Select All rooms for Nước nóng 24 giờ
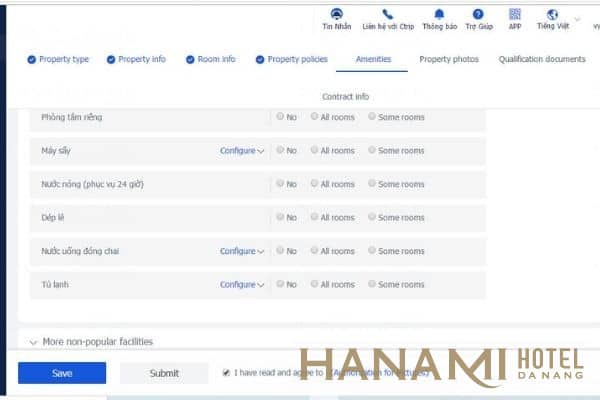The width and height of the screenshot is (600, 400). coord(314,183)
